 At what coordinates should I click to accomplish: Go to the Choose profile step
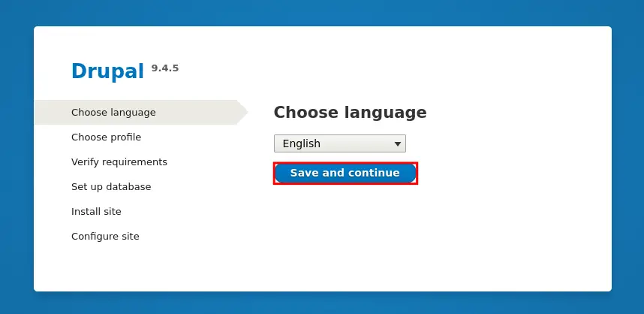(x=106, y=137)
